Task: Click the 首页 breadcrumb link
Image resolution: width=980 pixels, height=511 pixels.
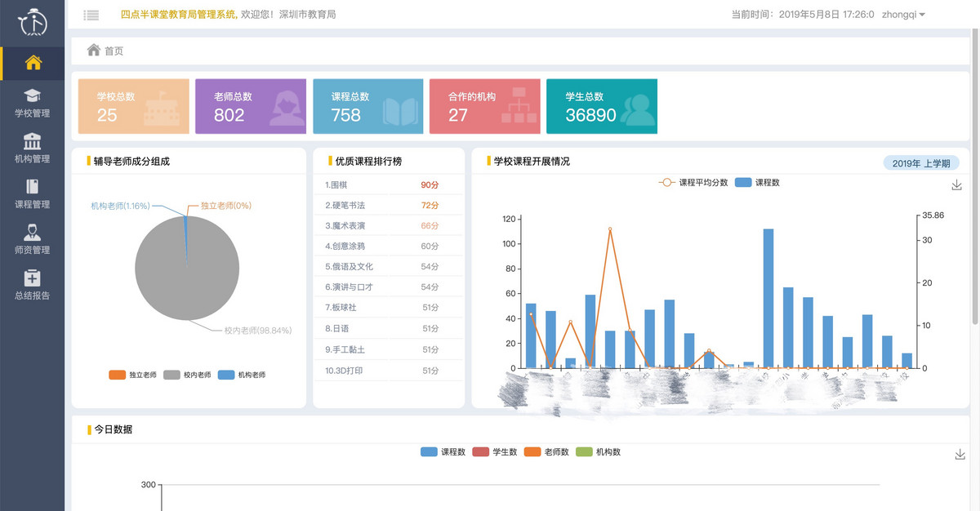Action: pyautogui.click(x=114, y=51)
